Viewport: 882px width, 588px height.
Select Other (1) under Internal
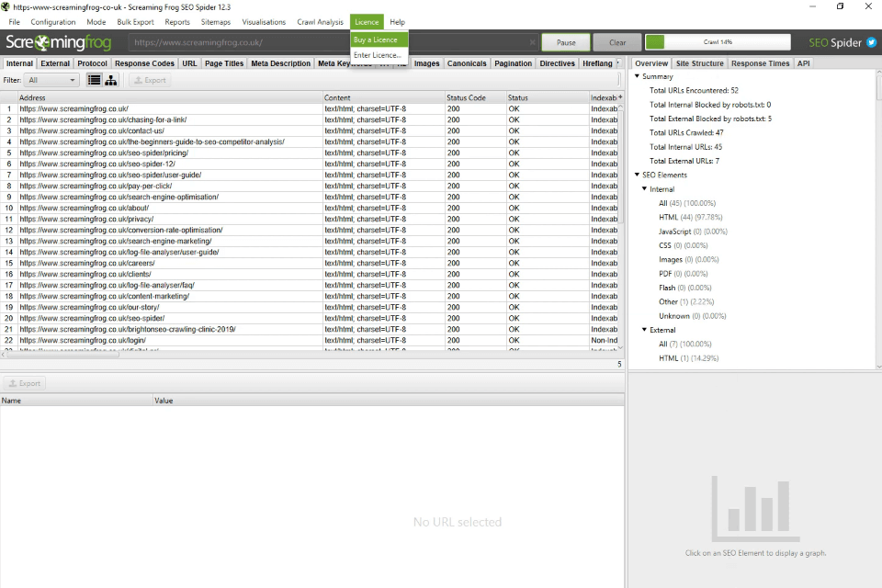coord(686,301)
